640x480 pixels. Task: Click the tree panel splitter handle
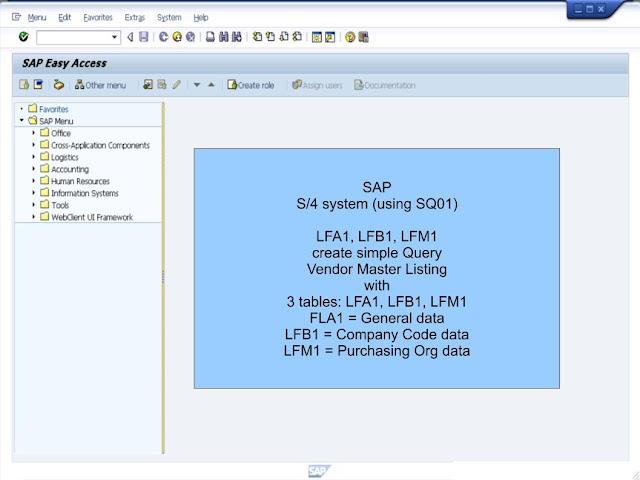[163, 277]
